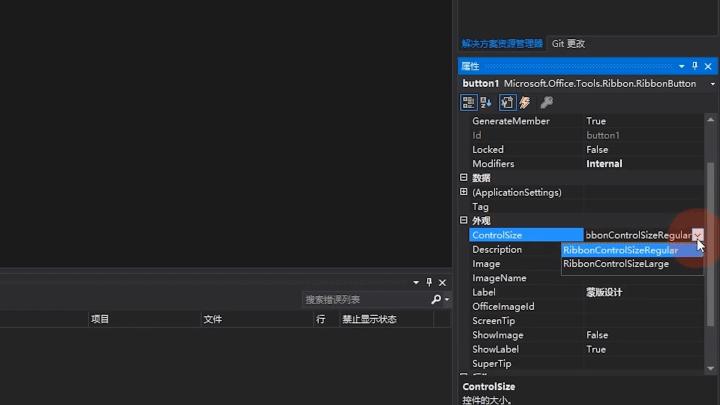Screen dimensions: 720x405
Task: Open the ControlSize value dropdown arrow
Action: click(x=697, y=235)
